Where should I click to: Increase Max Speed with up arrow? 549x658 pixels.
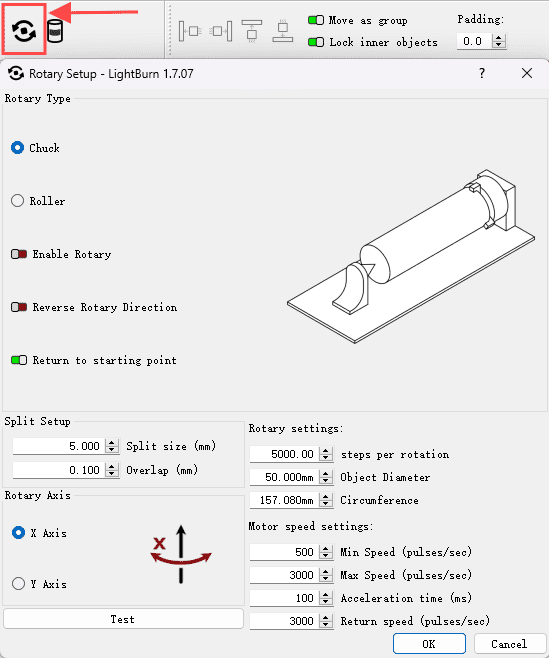tap(326, 572)
